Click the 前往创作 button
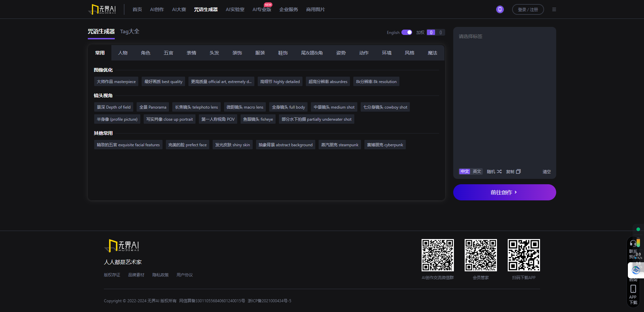 [504, 192]
